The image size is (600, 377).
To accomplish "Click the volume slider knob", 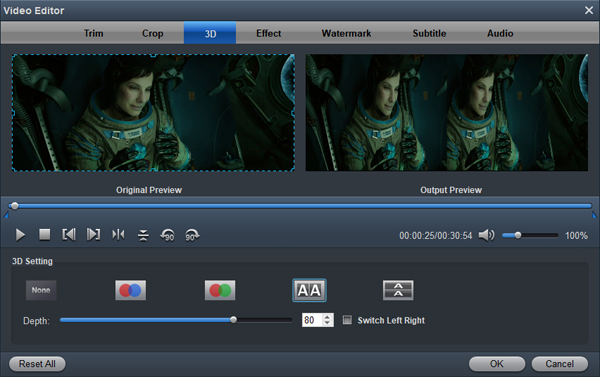I will pyautogui.click(x=518, y=235).
